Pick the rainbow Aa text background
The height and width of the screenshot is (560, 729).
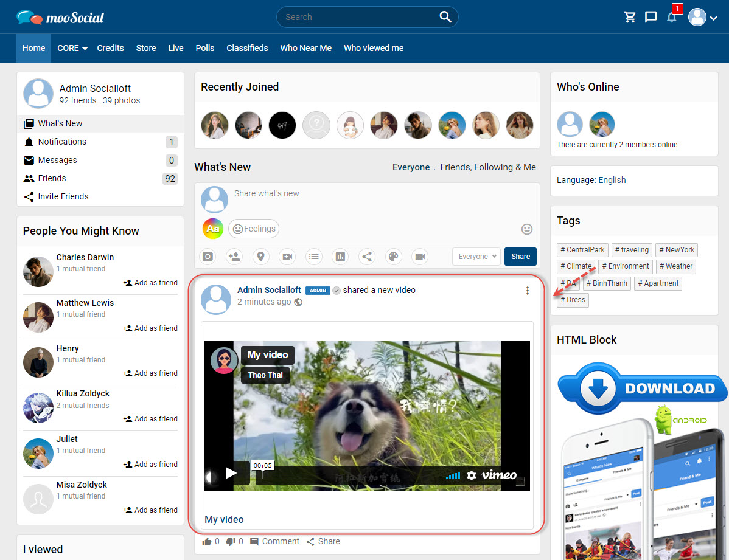[212, 229]
